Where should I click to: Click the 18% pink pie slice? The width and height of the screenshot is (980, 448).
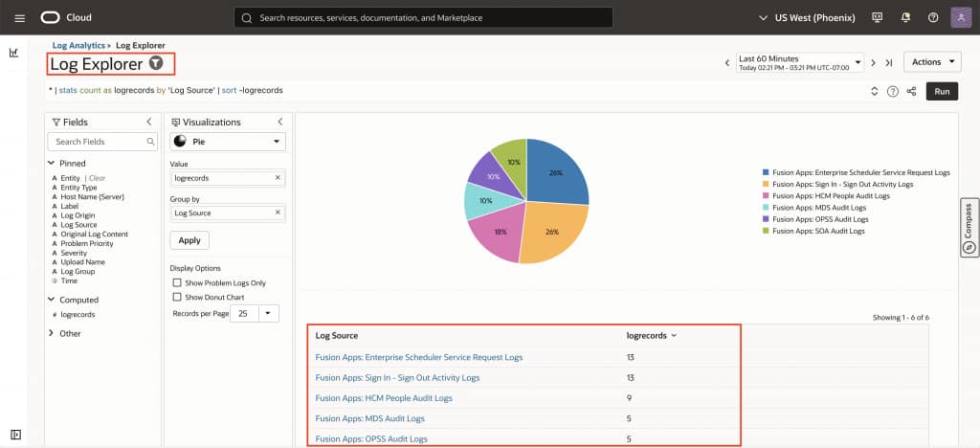tap(500, 232)
